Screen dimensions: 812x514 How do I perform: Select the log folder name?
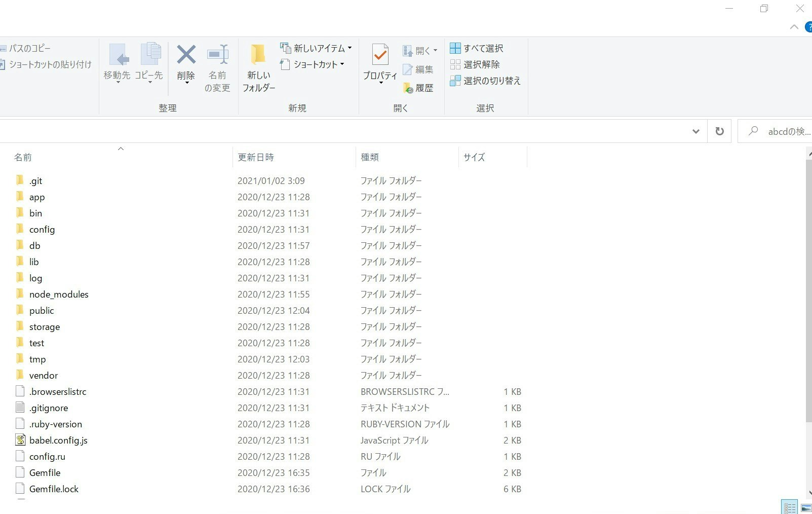pyautogui.click(x=35, y=278)
